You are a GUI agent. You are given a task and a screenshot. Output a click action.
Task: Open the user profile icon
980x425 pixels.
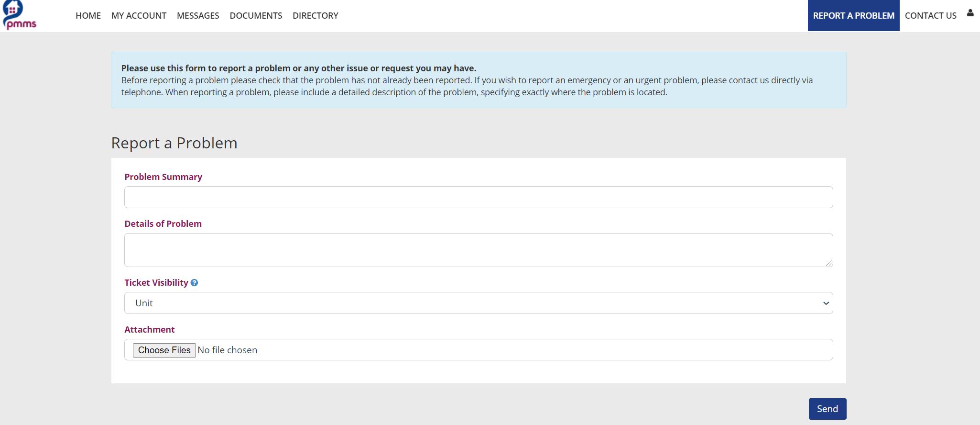click(970, 13)
